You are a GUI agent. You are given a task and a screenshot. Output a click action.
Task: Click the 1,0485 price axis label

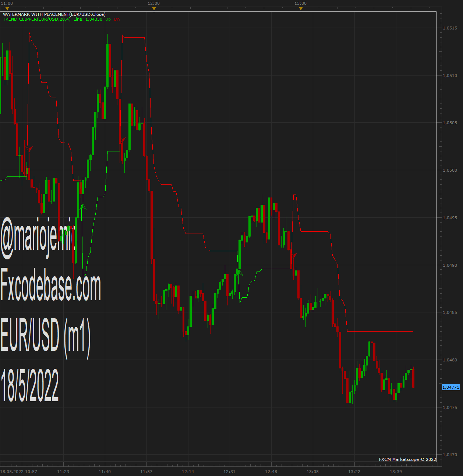click(x=450, y=312)
